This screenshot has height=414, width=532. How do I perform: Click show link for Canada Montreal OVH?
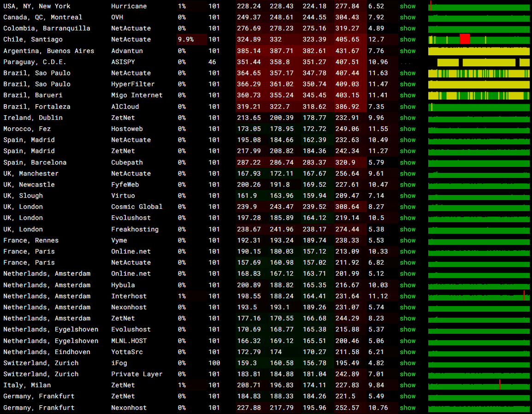408,18
